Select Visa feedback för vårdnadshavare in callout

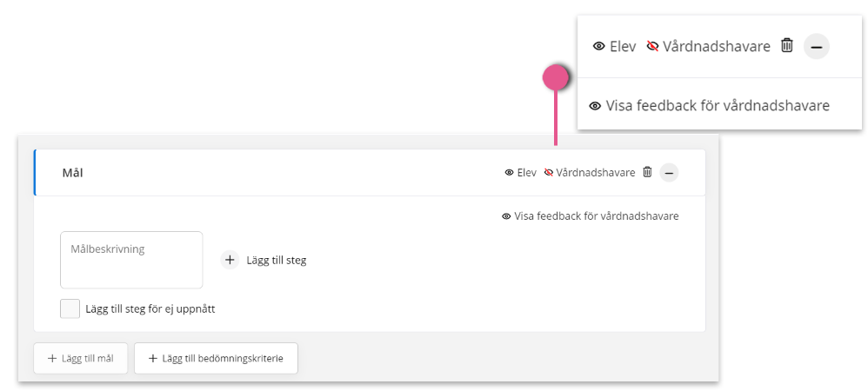click(x=709, y=105)
